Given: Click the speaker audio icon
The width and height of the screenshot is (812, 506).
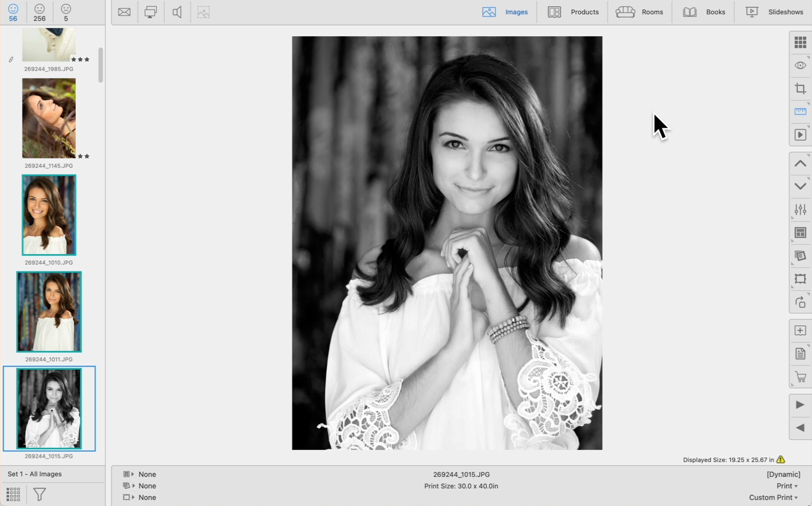Looking at the screenshot, I should click(x=177, y=12).
